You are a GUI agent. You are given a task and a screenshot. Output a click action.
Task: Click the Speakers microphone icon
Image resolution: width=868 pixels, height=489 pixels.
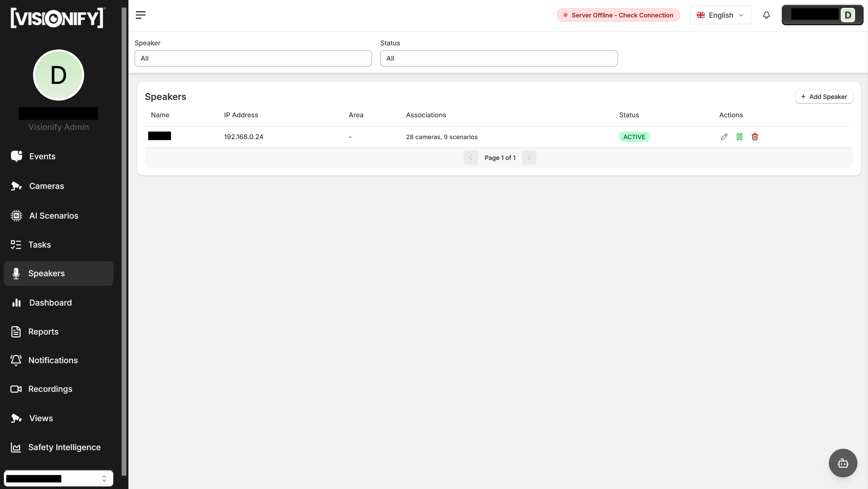[16, 273]
